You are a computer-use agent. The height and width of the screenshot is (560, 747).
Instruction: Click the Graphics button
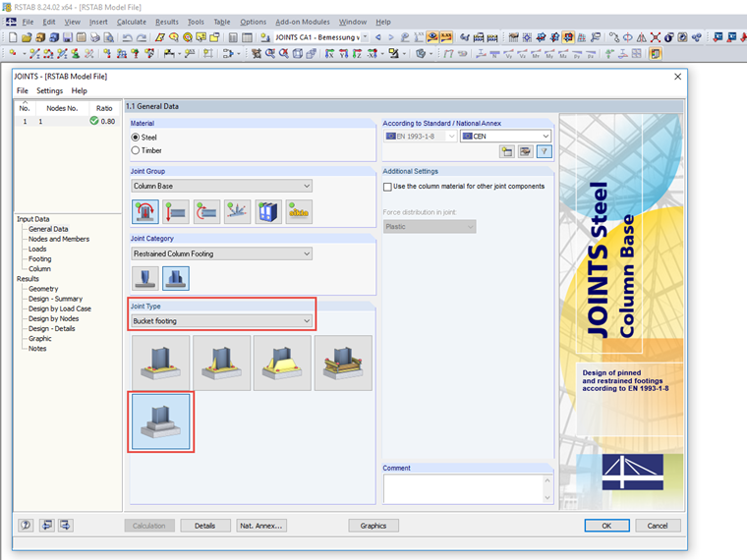(x=373, y=526)
